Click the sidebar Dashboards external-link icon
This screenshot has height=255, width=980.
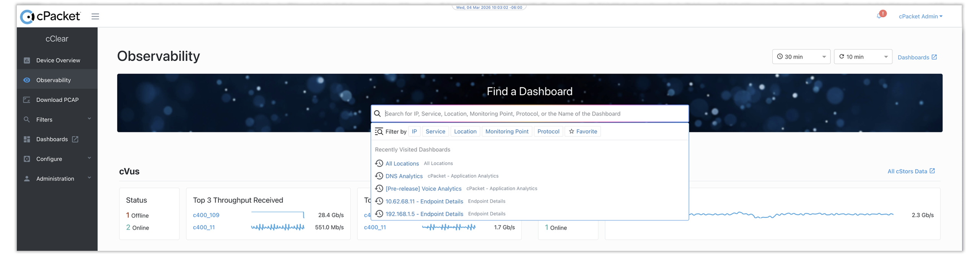click(x=75, y=140)
